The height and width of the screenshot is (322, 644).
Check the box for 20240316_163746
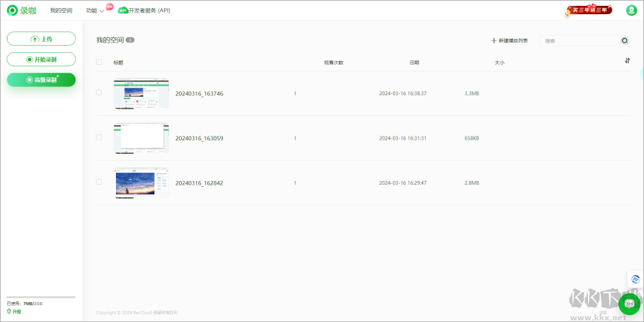pos(99,93)
